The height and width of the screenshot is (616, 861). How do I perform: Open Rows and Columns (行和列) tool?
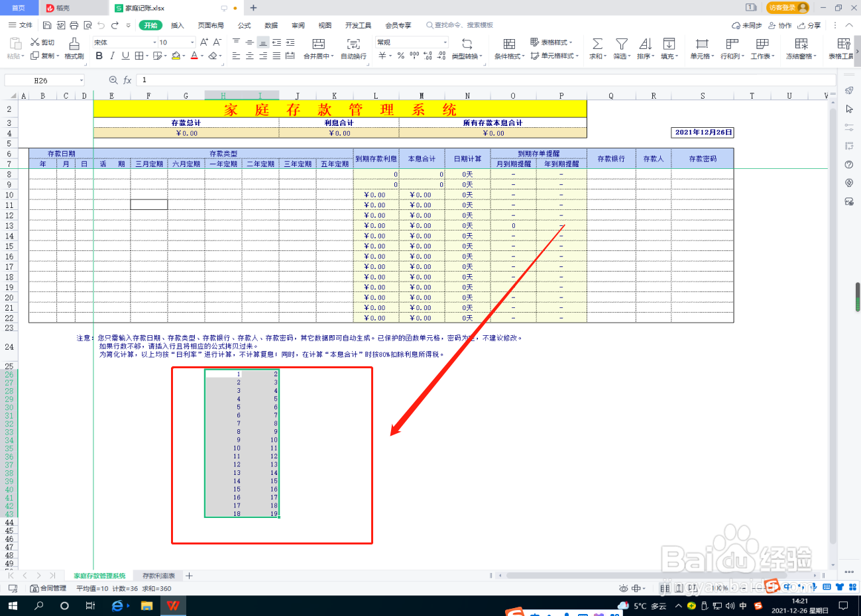tap(732, 48)
